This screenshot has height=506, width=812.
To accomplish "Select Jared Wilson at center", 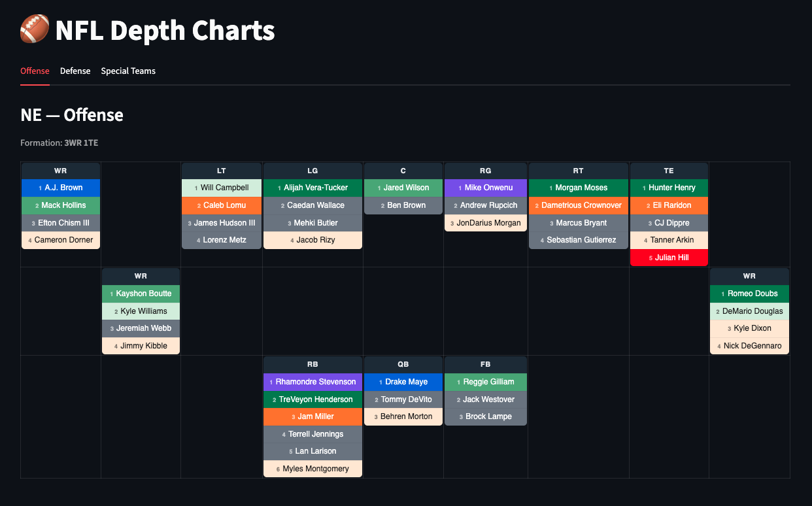I will click(403, 188).
